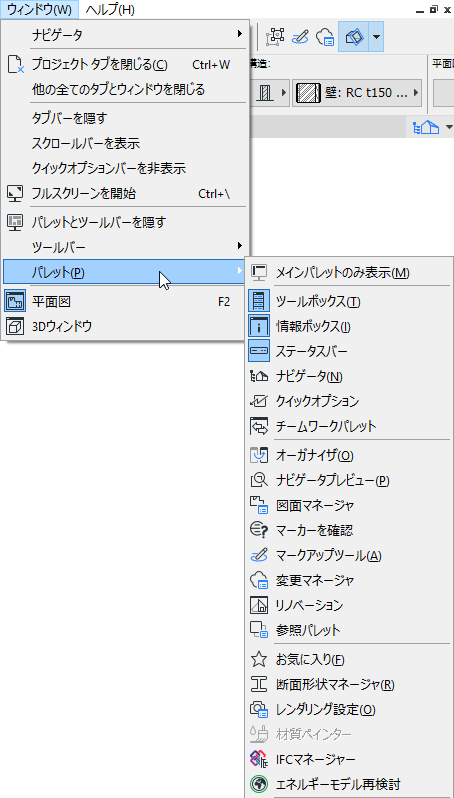Select スクロールバーを表示 menu entry
Viewport: 454px width, 798px height.
pyautogui.click(x=125, y=143)
